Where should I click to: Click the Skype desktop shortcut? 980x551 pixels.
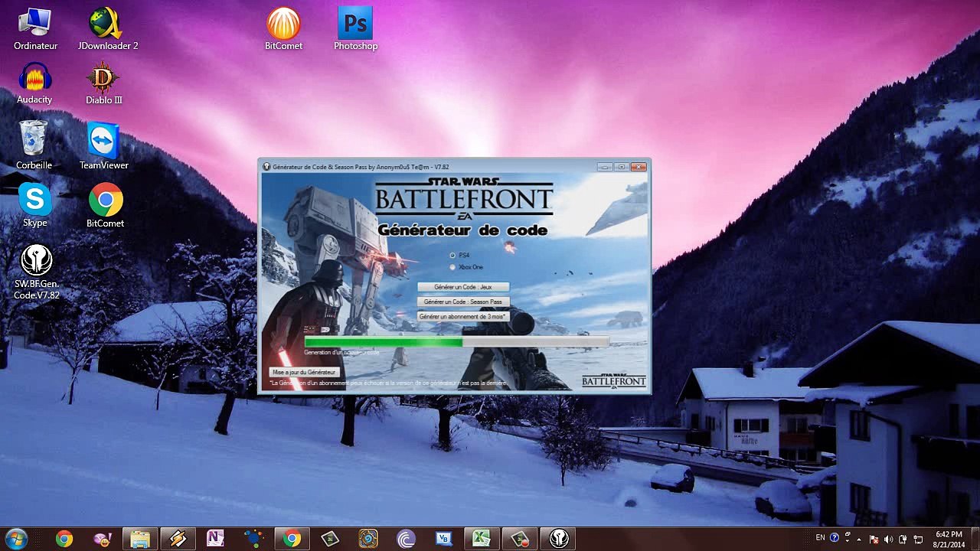coord(35,204)
